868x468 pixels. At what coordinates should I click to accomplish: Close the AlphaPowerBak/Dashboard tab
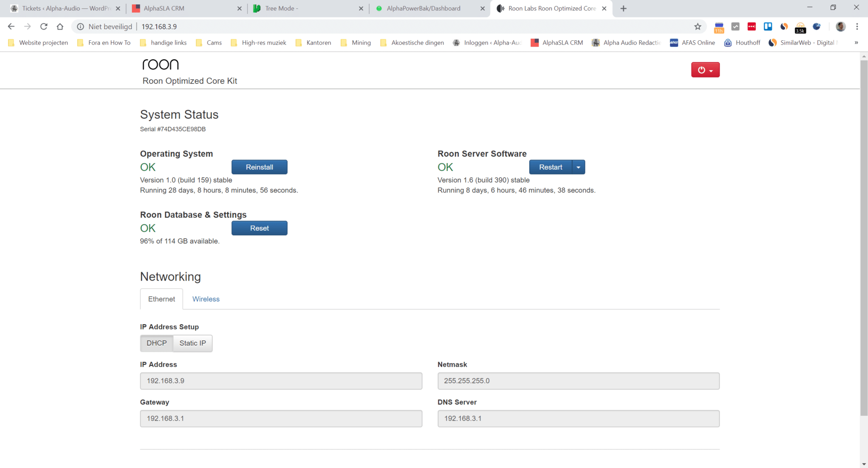483,8
